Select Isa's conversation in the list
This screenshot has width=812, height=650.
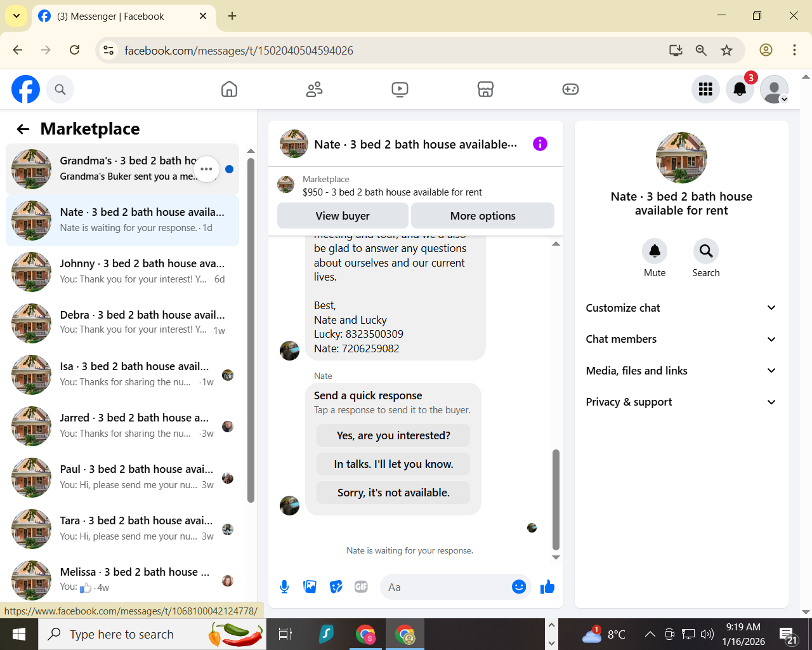coord(122,375)
